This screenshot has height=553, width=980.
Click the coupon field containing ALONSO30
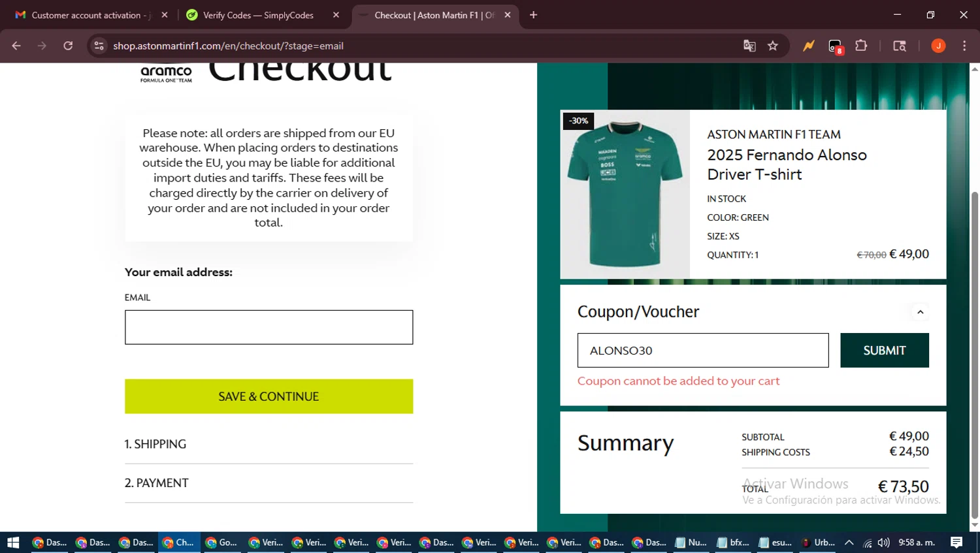coord(703,351)
